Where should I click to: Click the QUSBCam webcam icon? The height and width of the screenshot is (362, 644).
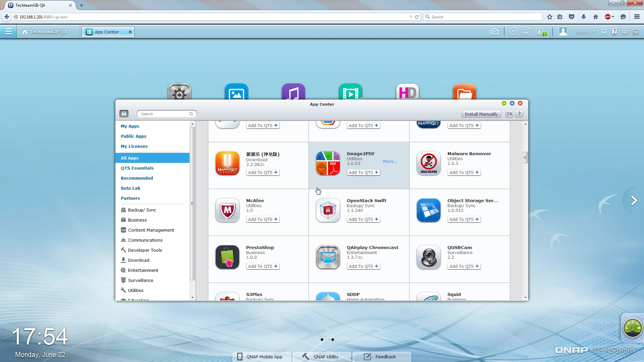pos(428,257)
